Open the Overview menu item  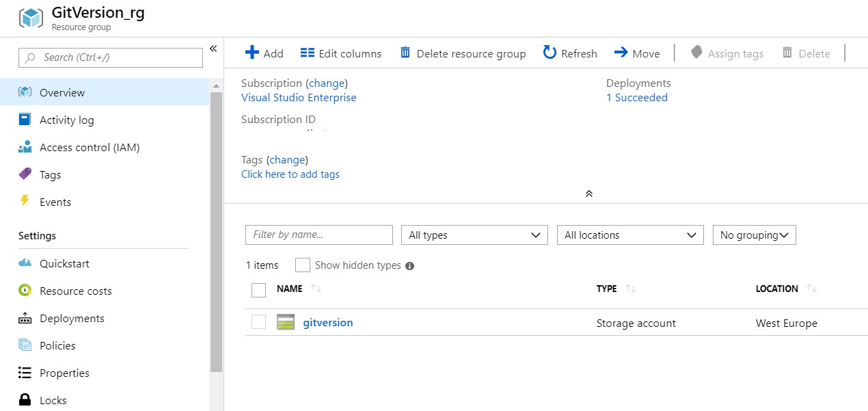point(105,92)
